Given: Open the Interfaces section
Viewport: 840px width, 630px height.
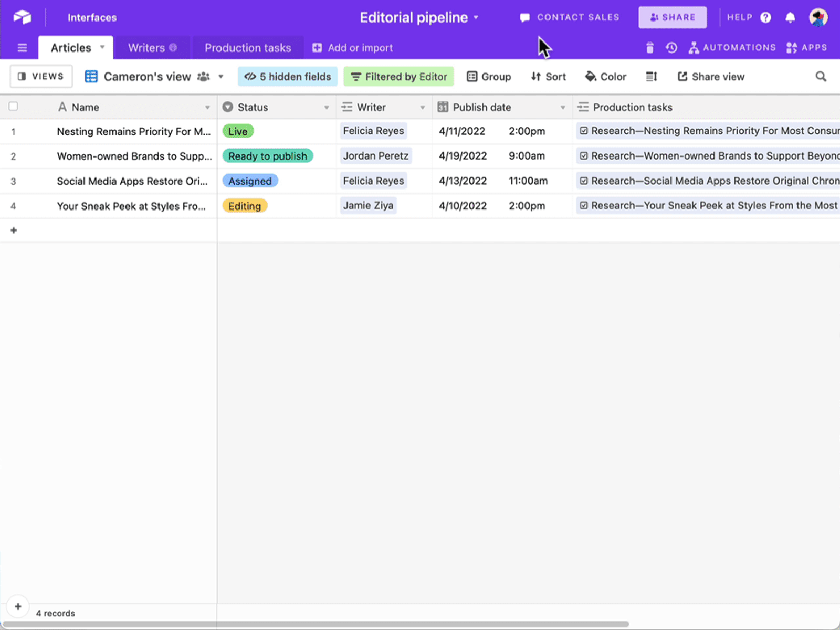Looking at the screenshot, I should pos(92,17).
